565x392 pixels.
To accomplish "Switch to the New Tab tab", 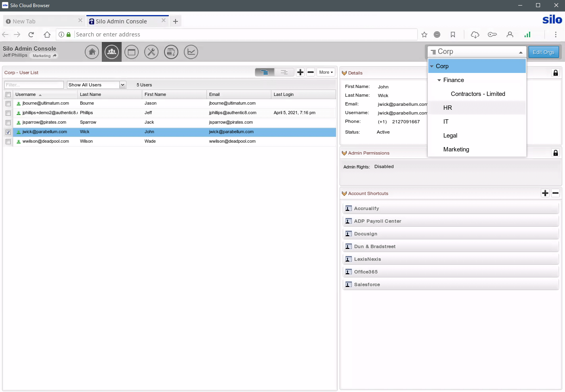I will pyautogui.click(x=44, y=21).
